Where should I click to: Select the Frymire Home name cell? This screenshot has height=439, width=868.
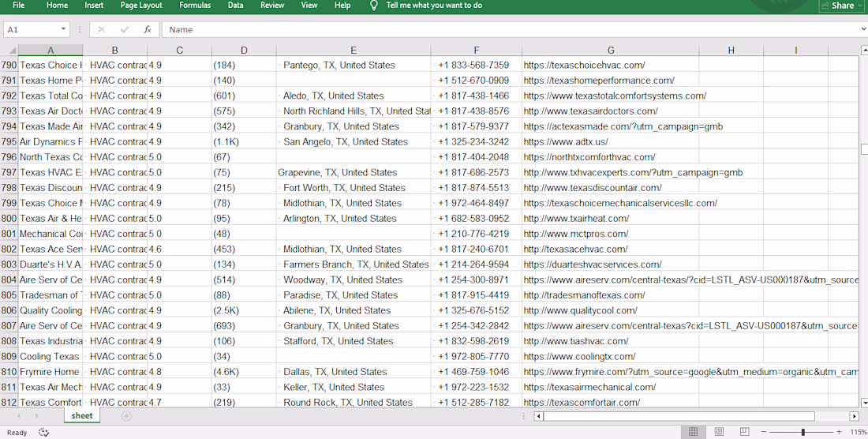(x=51, y=372)
